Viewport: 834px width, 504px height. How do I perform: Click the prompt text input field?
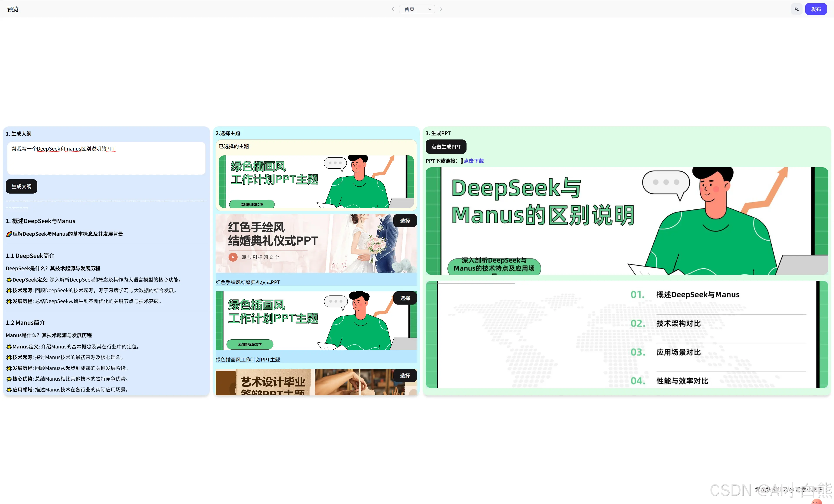click(x=106, y=158)
